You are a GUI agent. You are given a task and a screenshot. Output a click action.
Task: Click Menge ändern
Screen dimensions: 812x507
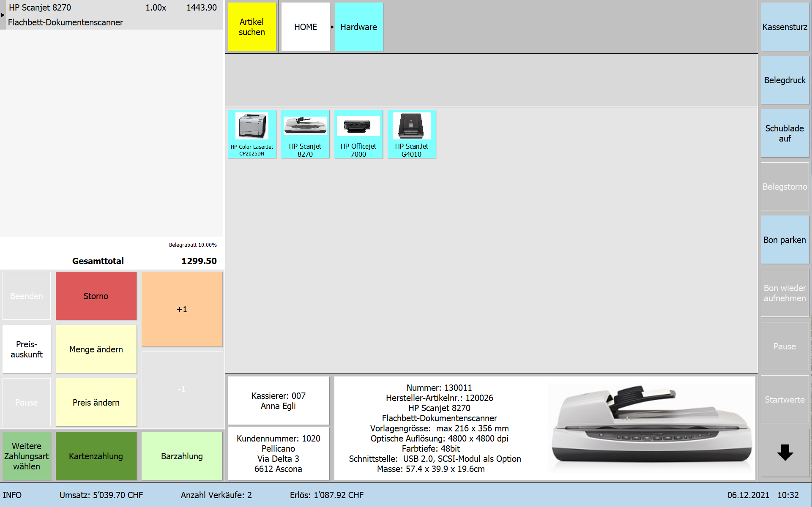pyautogui.click(x=96, y=349)
